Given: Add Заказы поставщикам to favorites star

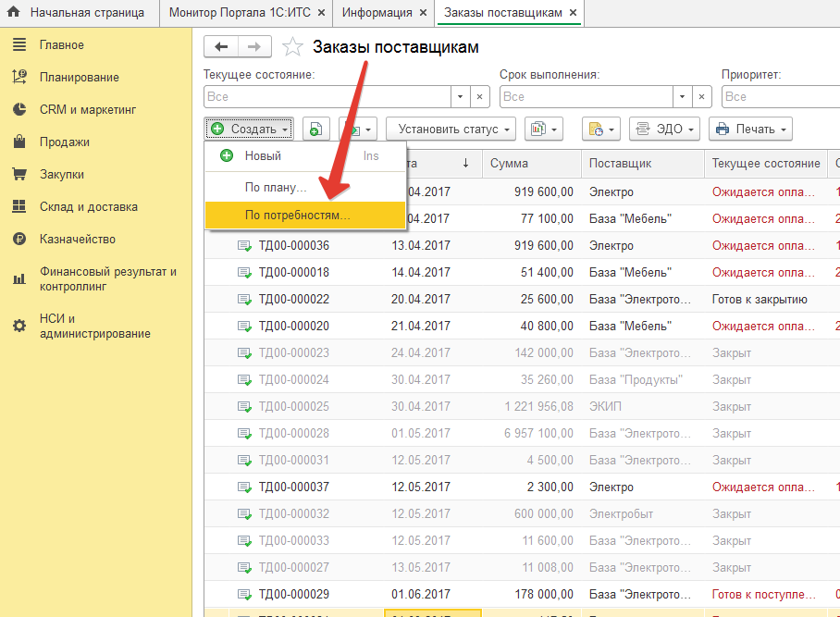Looking at the screenshot, I should 292,47.
